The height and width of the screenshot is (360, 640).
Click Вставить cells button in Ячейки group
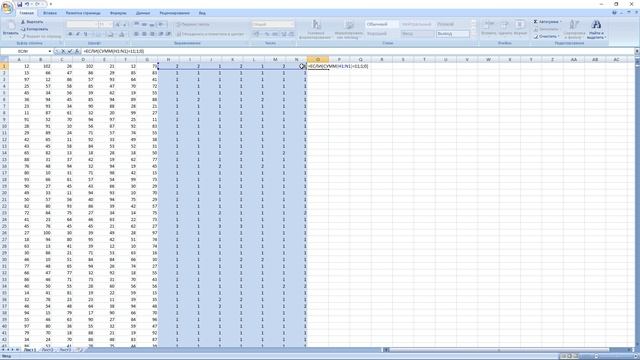[489, 28]
